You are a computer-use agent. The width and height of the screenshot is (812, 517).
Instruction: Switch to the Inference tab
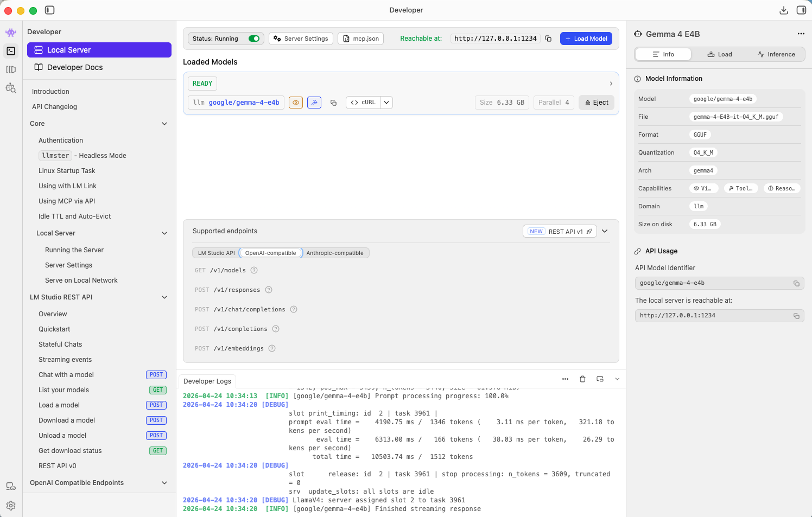pos(776,54)
